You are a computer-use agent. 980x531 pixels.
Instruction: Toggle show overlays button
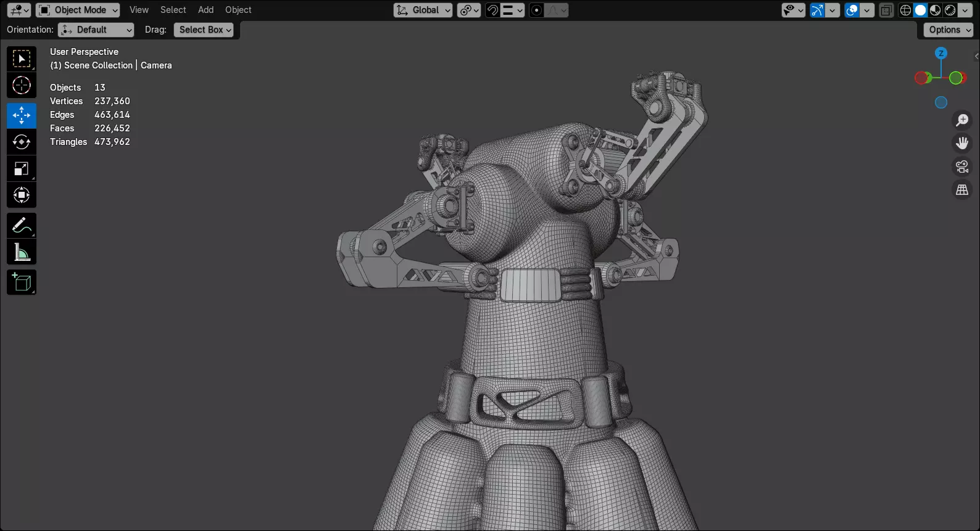[x=852, y=10]
